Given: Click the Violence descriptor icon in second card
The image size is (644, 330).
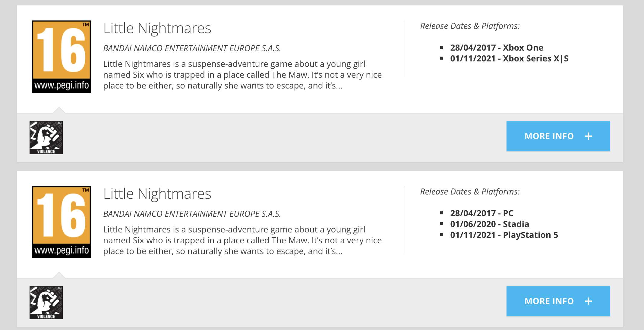Looking at the screenshot, I should (x=46, y=303).
